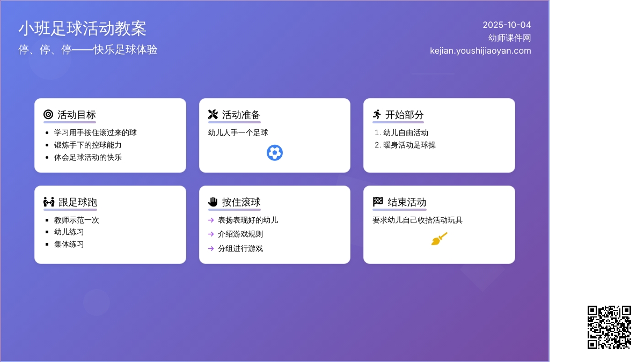Select the 活动目标 card heading
Image resolution: width=644 pixels, height=362 pixels.
pos(76,115)
